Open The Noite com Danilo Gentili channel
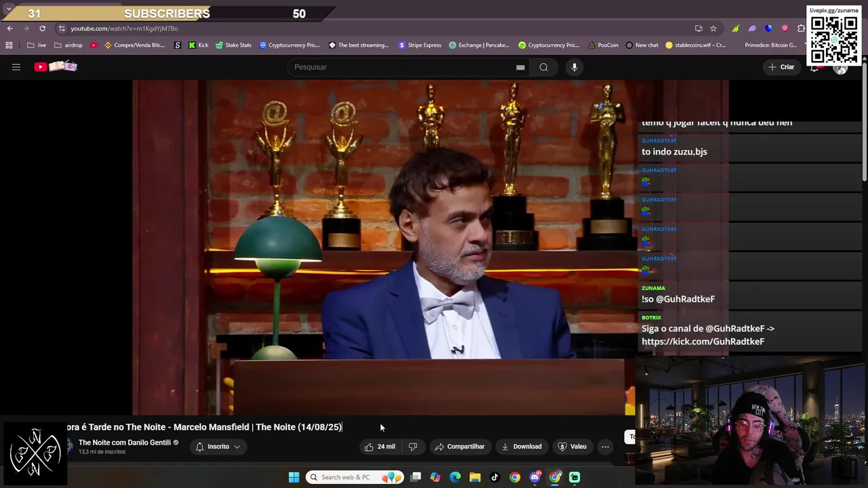Screen dimensions: 868x488 pos(125,443)
